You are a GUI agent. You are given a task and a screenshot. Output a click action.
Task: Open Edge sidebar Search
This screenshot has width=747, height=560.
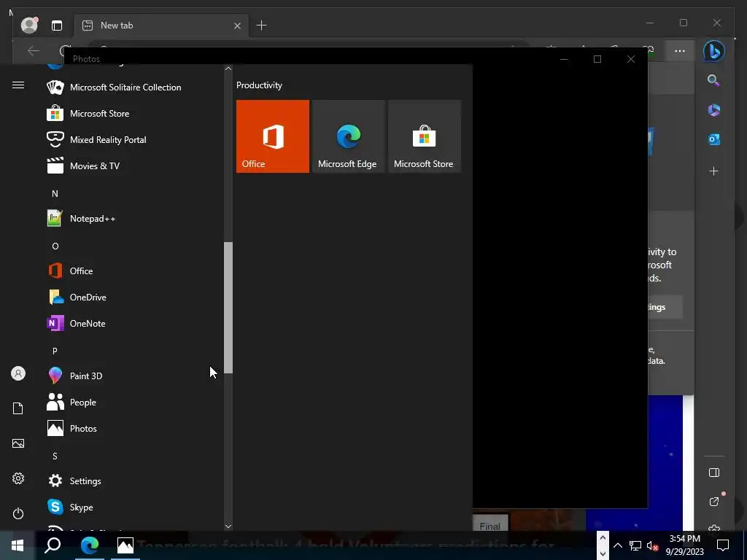click(713, 80)
